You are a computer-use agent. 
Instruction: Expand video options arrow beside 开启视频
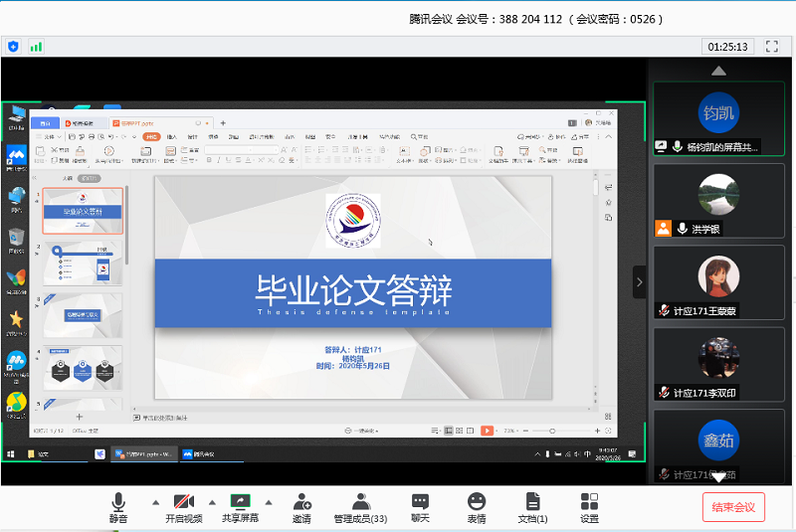211,502
